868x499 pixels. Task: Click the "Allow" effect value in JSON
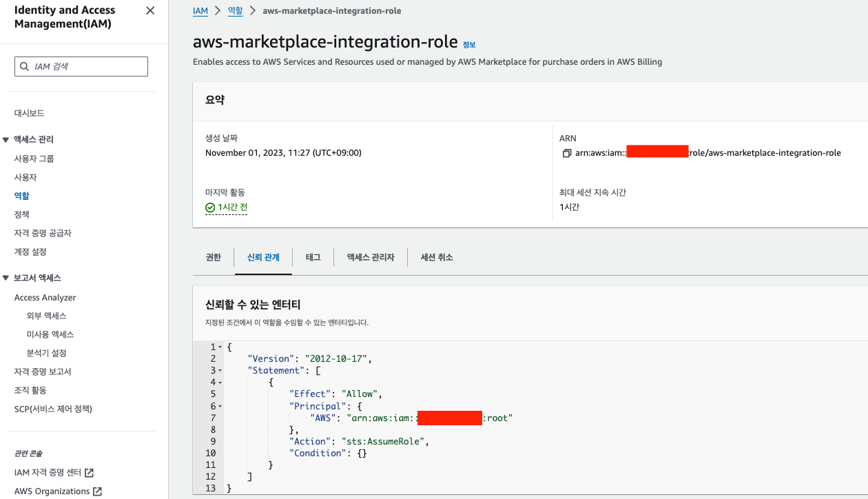pyautogui.click(x=360, y=394)
